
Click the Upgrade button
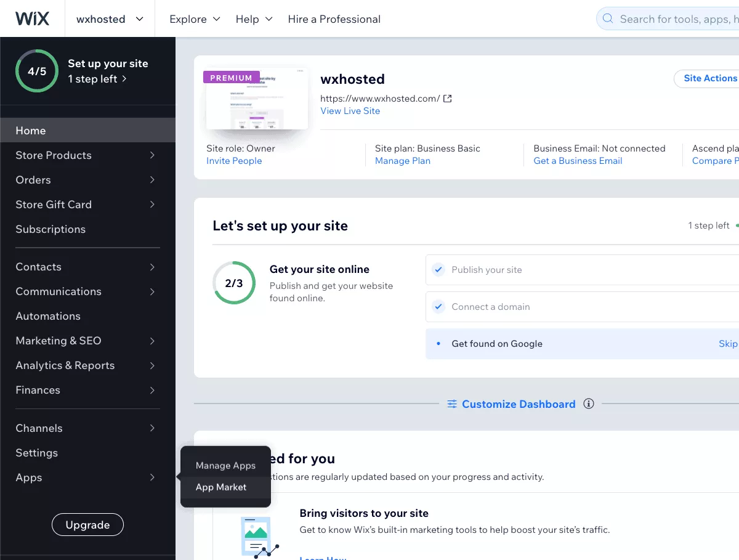[x=87, y=525]
